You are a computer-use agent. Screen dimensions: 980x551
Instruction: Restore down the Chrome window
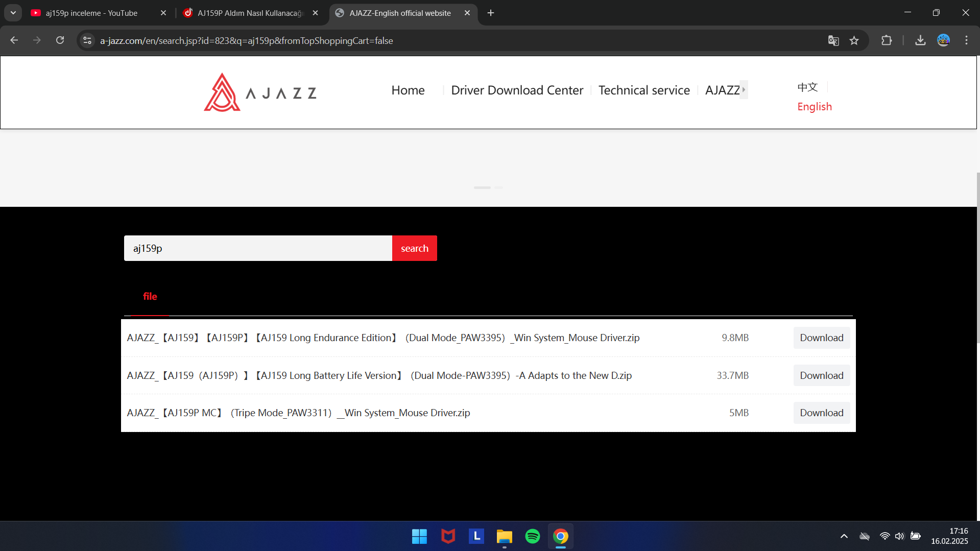(936, 12)
